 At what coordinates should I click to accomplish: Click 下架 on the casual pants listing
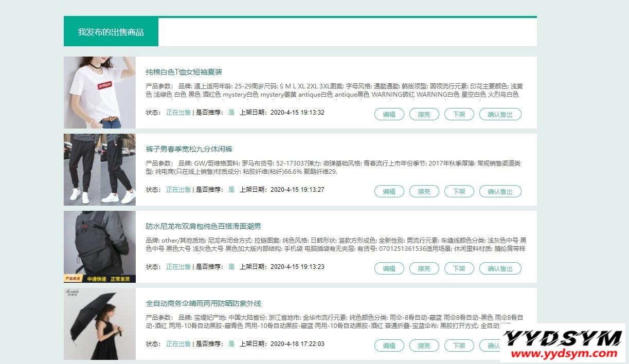coord(459,191)
